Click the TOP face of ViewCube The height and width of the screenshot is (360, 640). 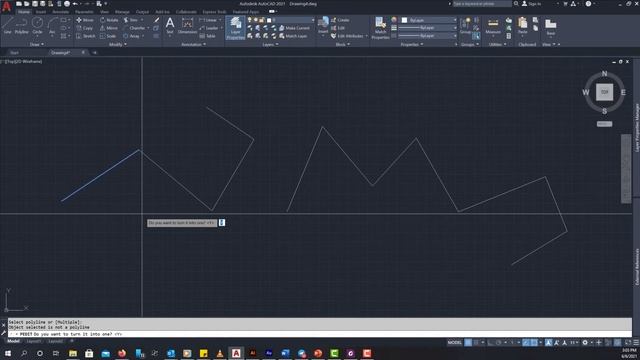click(x=604, y=92)
